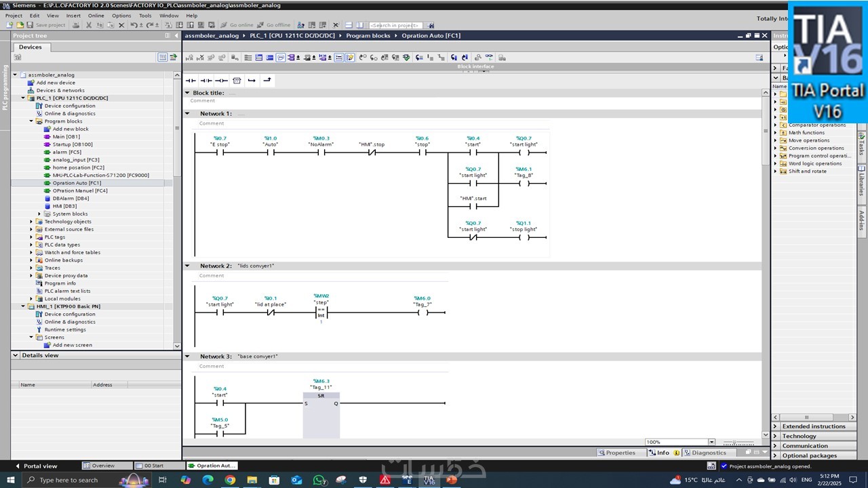
Task: Select the HMI [DB3] data block
Action: [x=66, y=206]
